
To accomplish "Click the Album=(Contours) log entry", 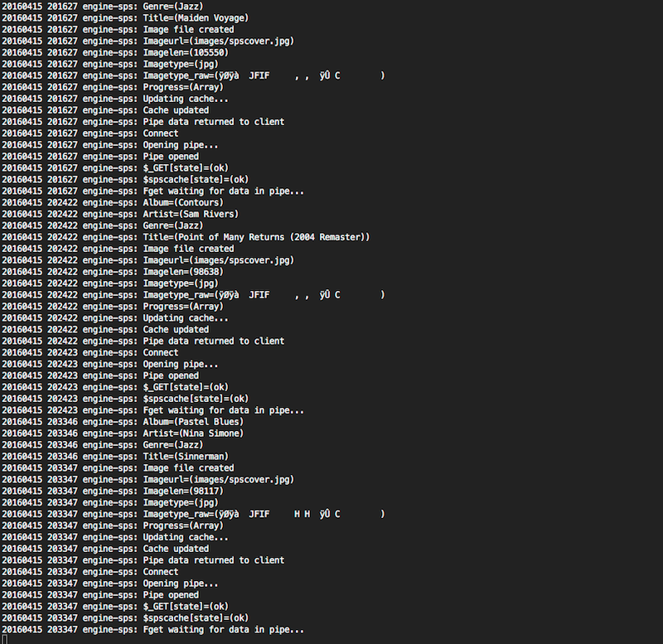I will [113, 202].
